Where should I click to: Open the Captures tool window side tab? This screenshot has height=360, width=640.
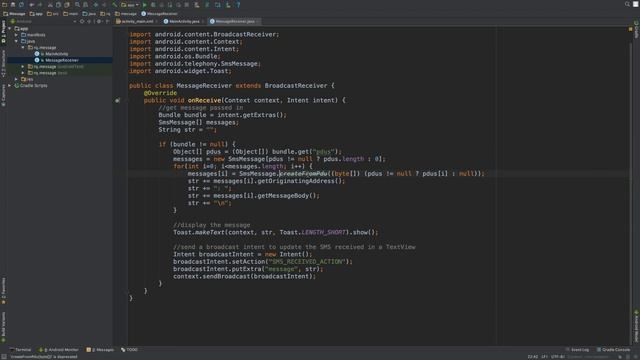tap(3, 96)
